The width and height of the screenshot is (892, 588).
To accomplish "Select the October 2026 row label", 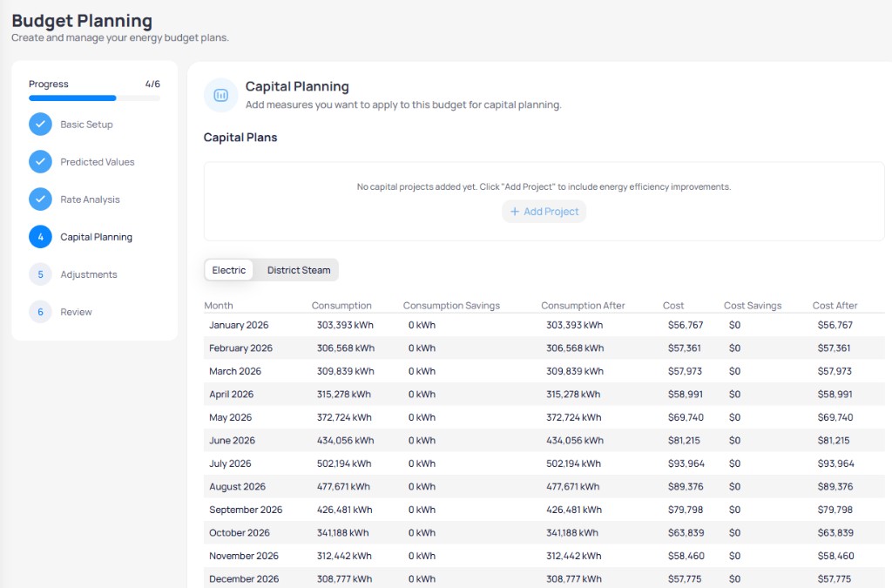I will point(239,533).
